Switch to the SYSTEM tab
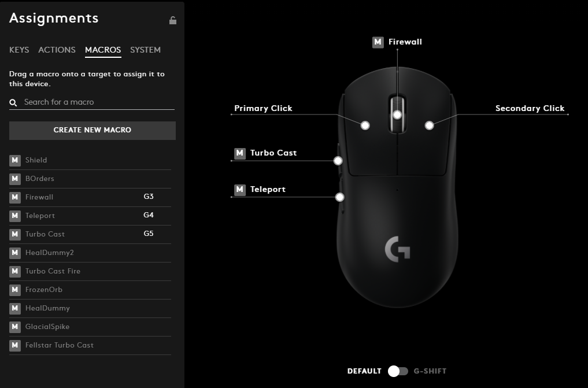Image resolution: width=588 pixels, height=388 pixels. coord(146,50)
